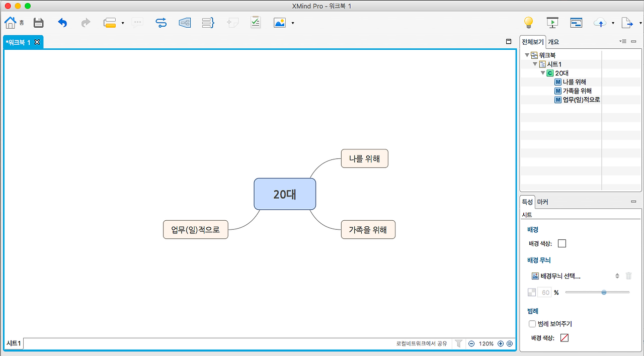Open the sheet 배경 색상 swatch
644x356 pixels.
562,243
